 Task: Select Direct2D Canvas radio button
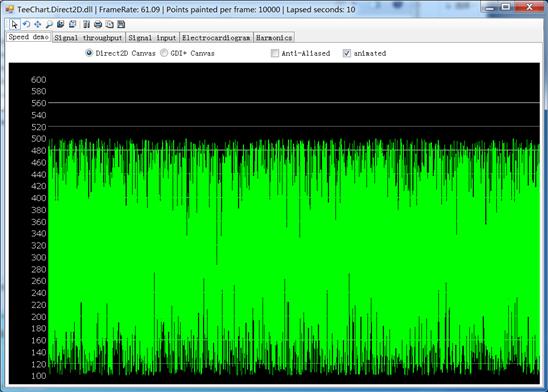(89, 53)
